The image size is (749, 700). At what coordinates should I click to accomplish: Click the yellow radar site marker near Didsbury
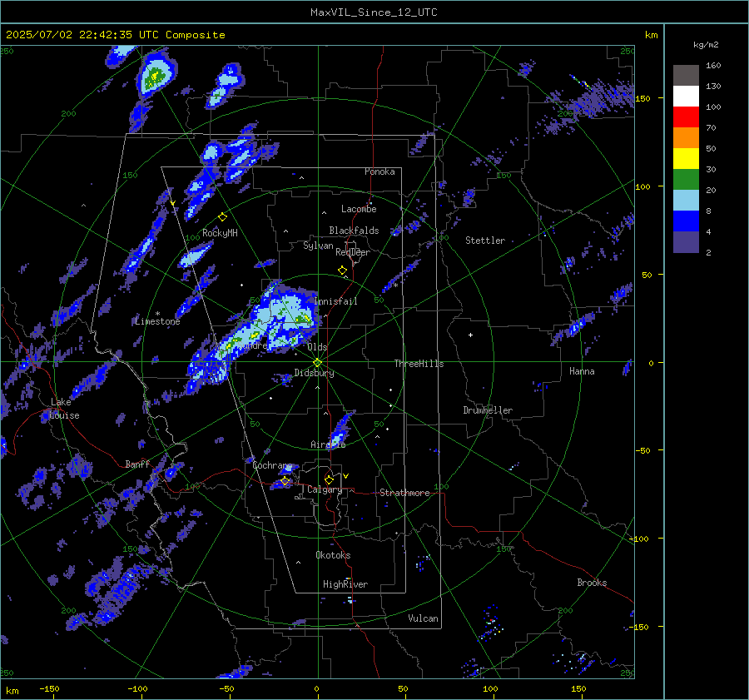tap(318, 363)
